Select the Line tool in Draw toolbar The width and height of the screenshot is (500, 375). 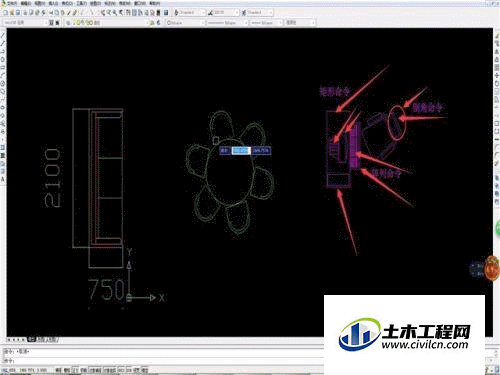[x=3, y=35]
